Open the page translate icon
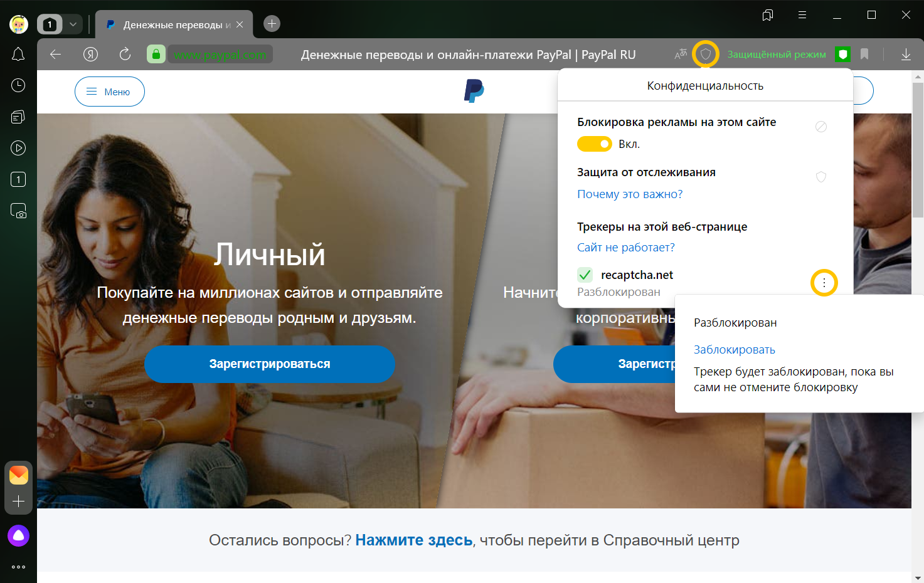Screen dimensions: 924x583 (x=681, y=55)
